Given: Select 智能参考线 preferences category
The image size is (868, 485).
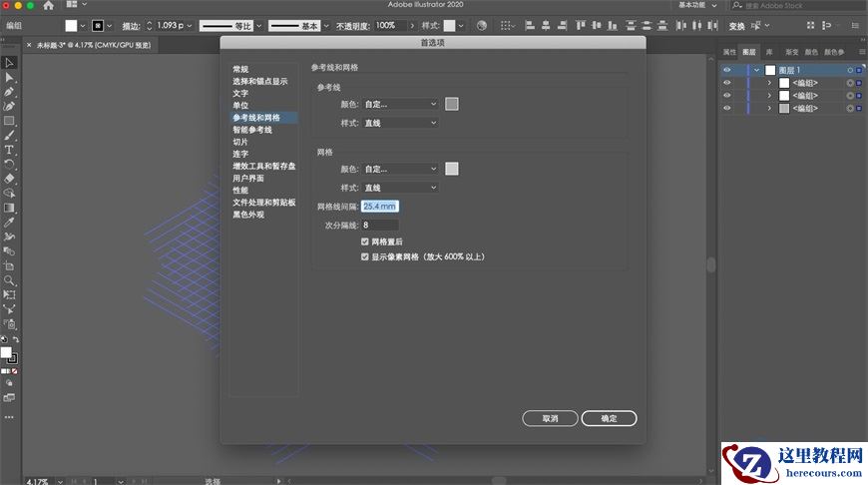Looking at the screenshot, I should coord(252,130).
